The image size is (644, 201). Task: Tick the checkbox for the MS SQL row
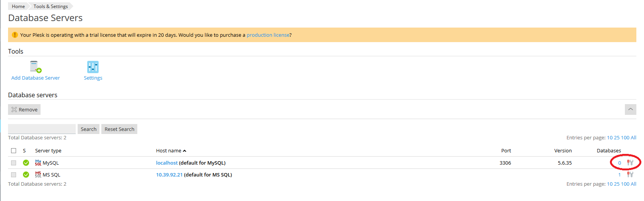pos(14,175)
